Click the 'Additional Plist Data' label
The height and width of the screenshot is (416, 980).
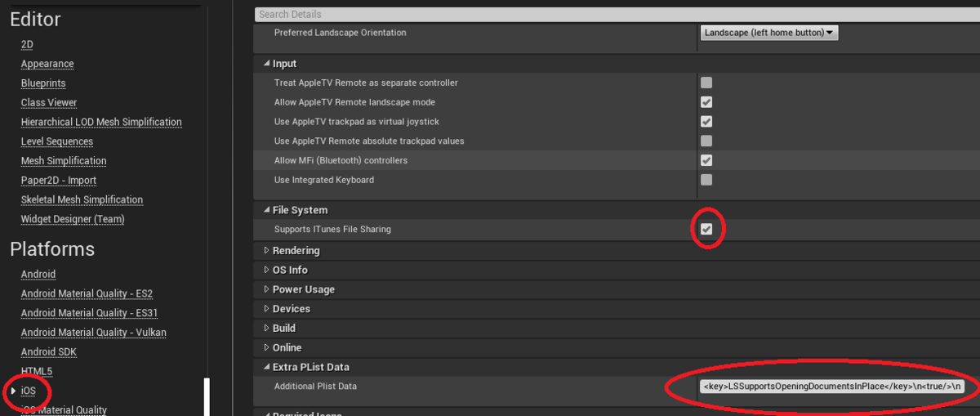tap(315, 387)
